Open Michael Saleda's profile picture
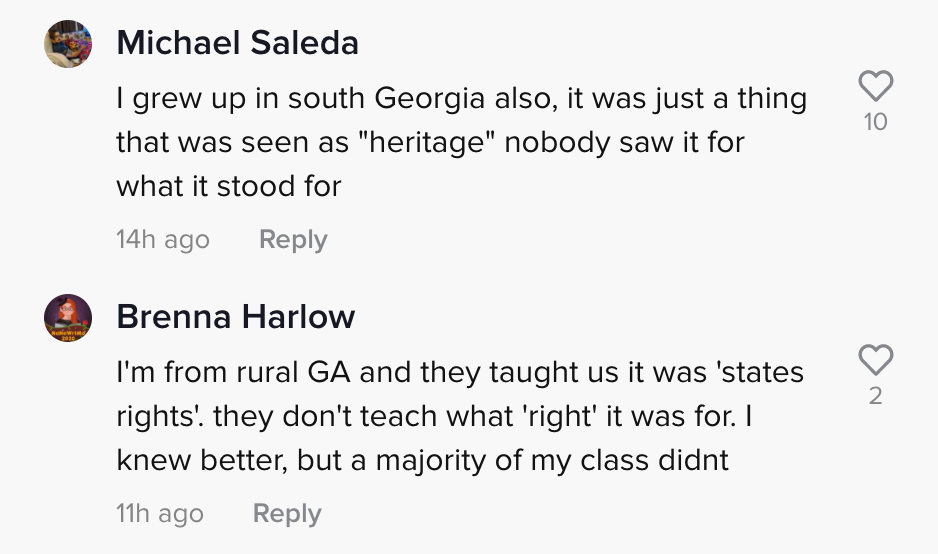938x554 pixels. pos(68,44)
